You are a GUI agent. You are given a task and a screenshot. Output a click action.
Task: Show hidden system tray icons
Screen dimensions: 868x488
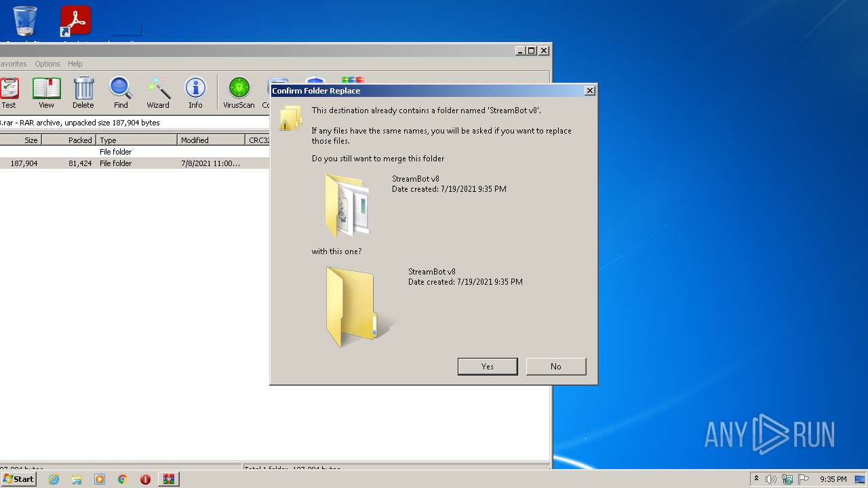click(x=756, y=479)
